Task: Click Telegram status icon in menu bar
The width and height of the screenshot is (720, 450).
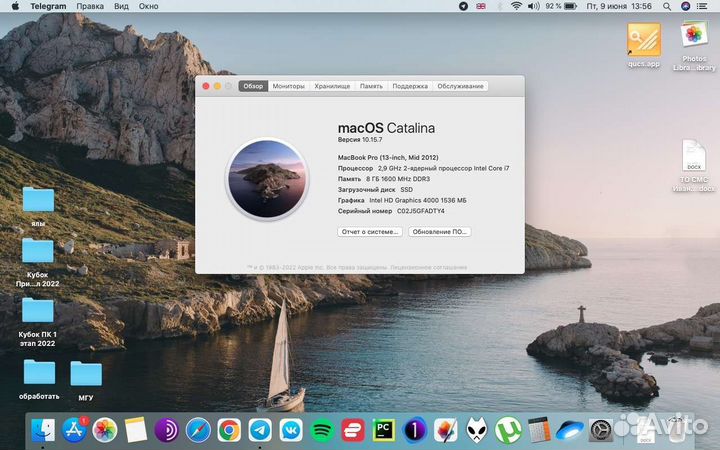Action: pyautogui.click(x=463, y=6)
